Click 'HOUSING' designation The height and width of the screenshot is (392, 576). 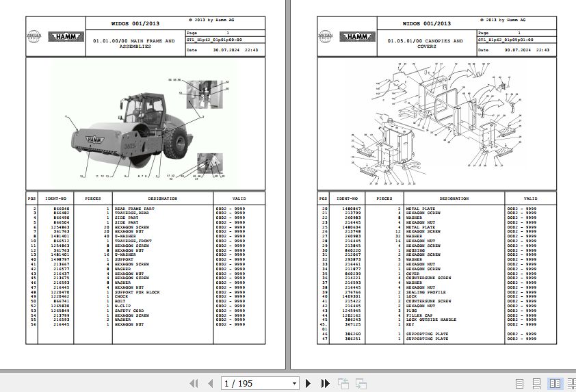[415, 250]
